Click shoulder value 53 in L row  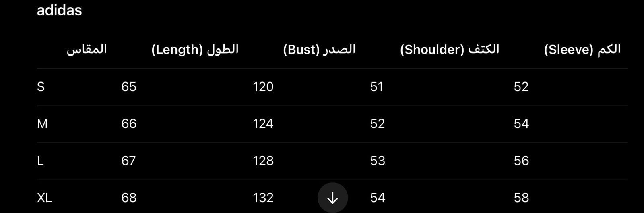[x=378, y=161]
